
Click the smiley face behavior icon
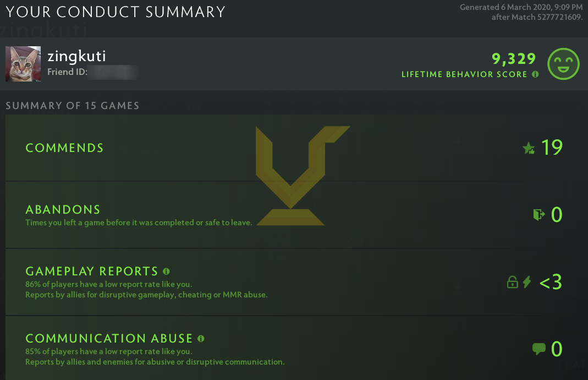[564, 63]
